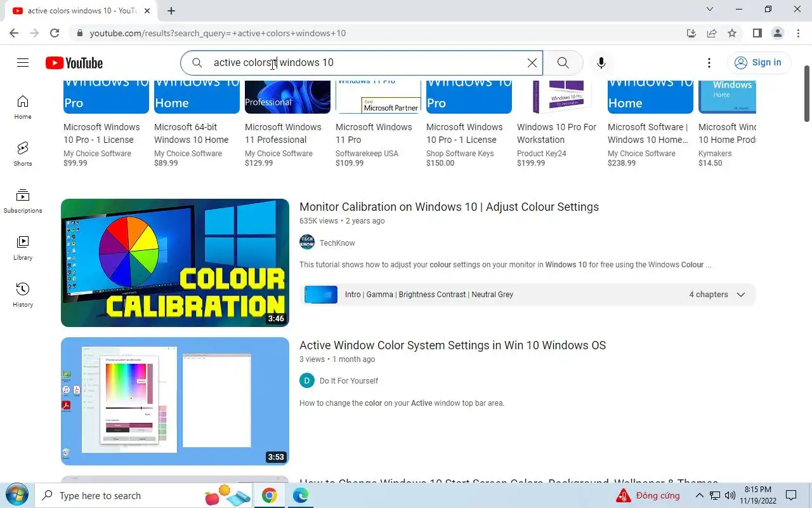Visit the TechKnow channel name

337,243
